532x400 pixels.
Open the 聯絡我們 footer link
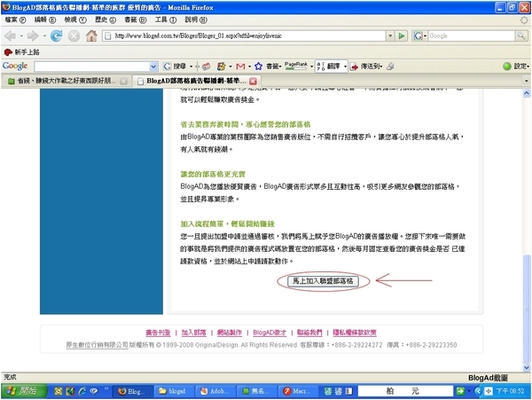point(309,333)
